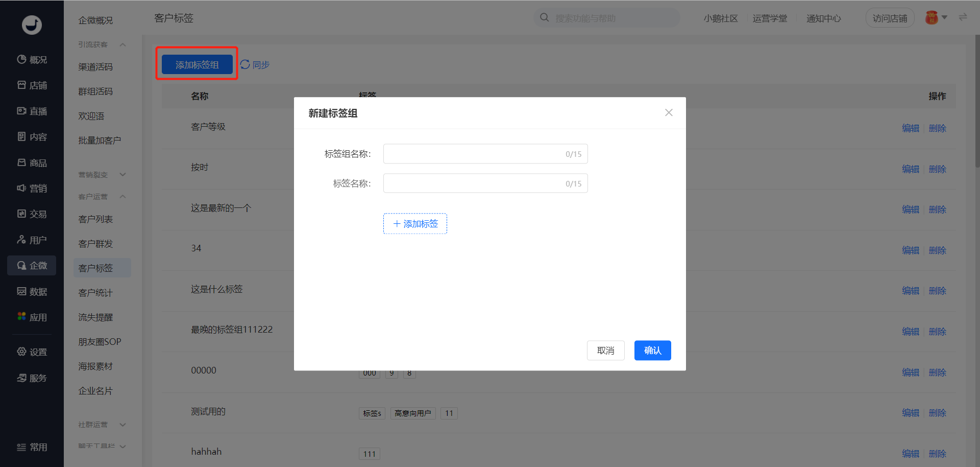Click the page vertical scrollbar
This screenshot has height=467, width=980.
pos(977,102)
